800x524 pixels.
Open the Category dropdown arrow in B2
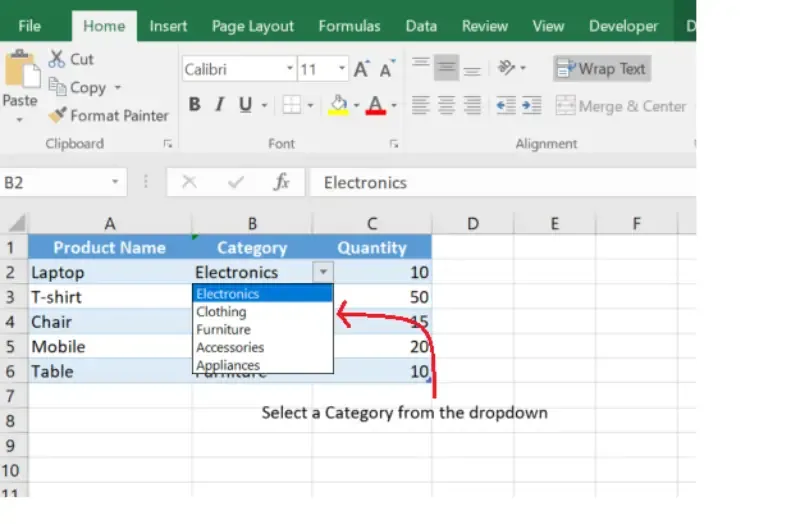pos(323,272)
